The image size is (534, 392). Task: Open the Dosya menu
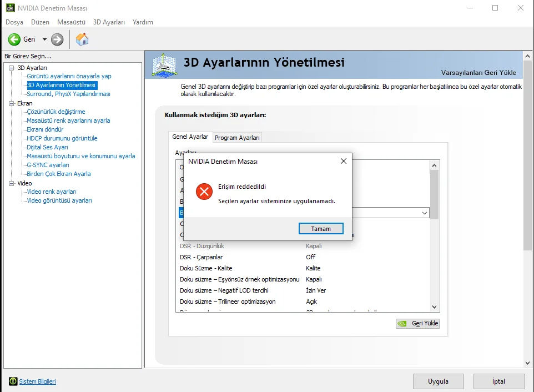pyautogui.click(x=14, y=22)
